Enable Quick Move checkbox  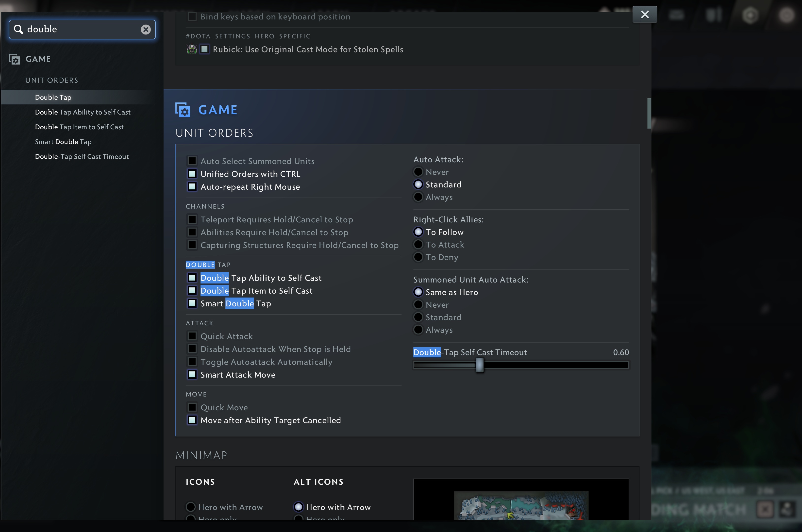click(x=192, y=407)
